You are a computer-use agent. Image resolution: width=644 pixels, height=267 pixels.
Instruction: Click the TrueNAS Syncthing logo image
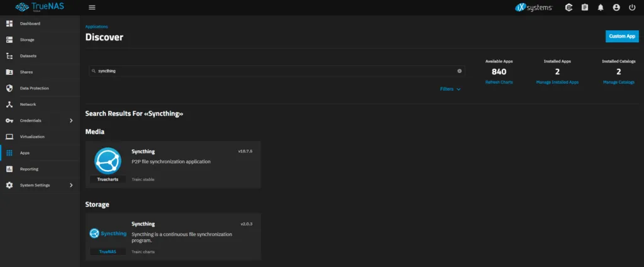108,233
